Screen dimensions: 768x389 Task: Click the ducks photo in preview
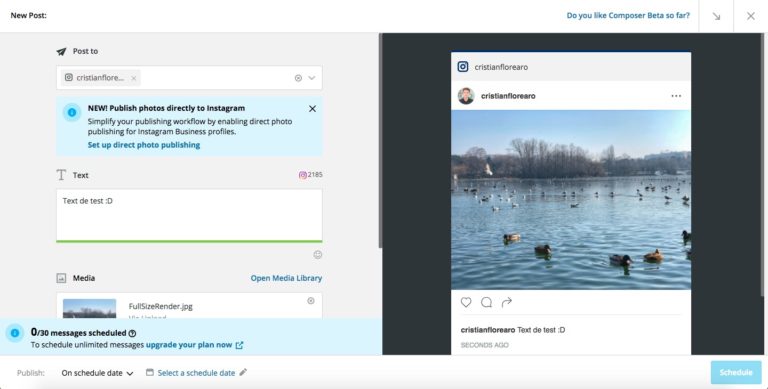click(x=571, y=200)
